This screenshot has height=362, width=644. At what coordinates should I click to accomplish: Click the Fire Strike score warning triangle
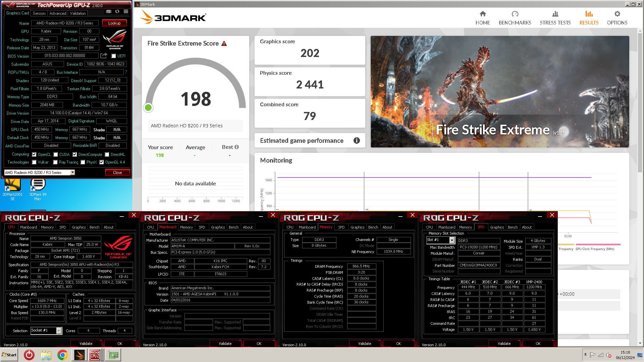coord(224,44)
